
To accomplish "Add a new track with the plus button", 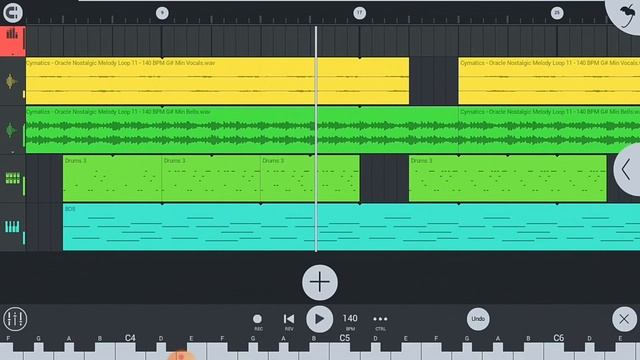I will click(x=320, y=282).
